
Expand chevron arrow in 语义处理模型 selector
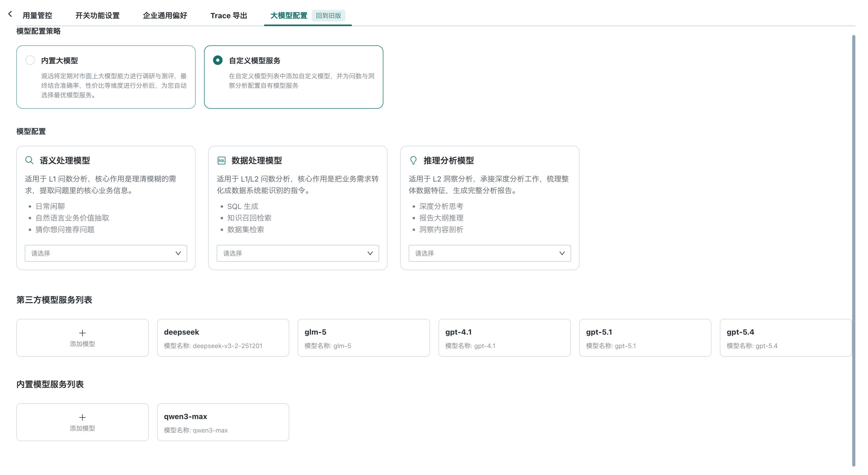(x=178, y=253)
